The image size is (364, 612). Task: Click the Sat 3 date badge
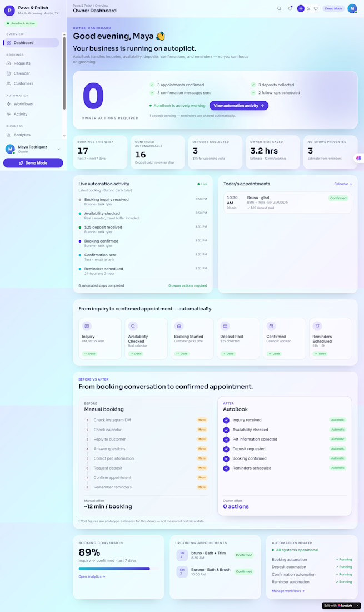tap(182, 572)
